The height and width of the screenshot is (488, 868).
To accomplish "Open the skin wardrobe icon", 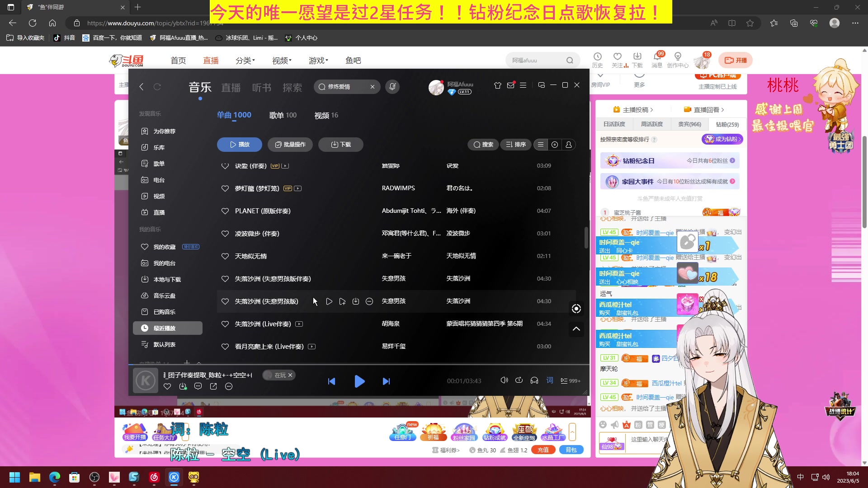I will (498, 85).
